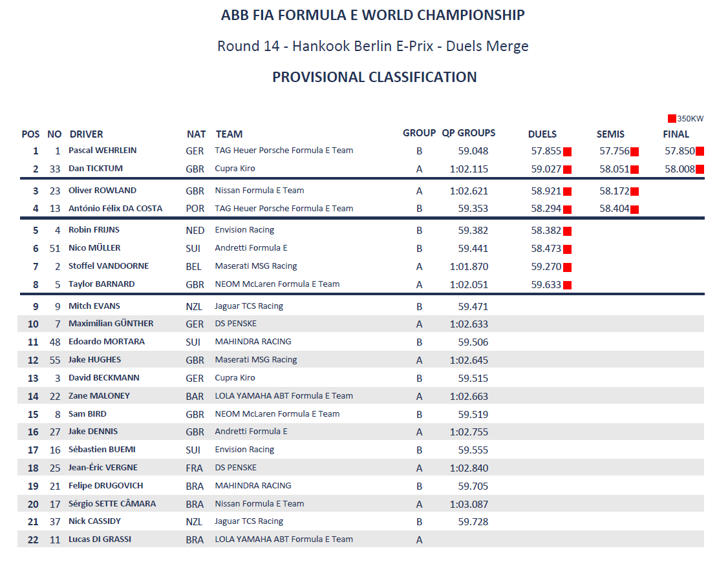Viewport: 728px width, 564px height.
Task: Click Nick CASSIDY's qualifying time 59.728
Action: click(473, 522)
